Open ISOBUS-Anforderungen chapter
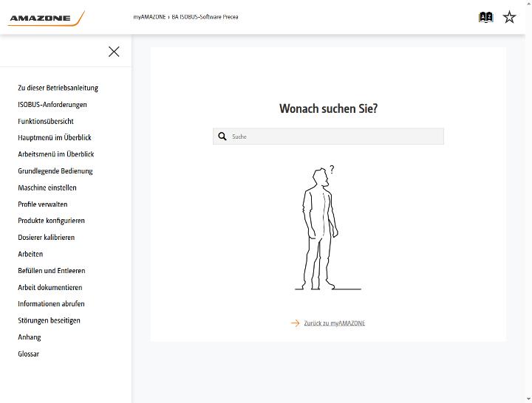This screenshot has height=403, width=532. pyautogui.click(x=52, y=104)
